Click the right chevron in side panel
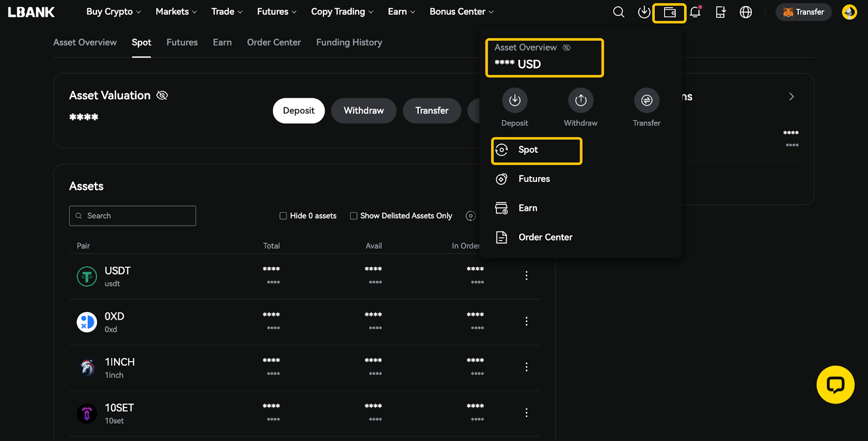 pos(792,97)
